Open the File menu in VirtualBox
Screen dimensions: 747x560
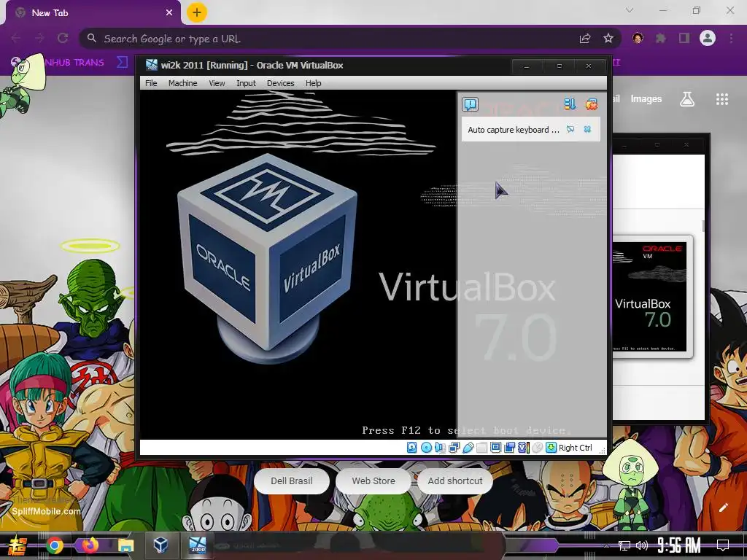pos(151,83)
